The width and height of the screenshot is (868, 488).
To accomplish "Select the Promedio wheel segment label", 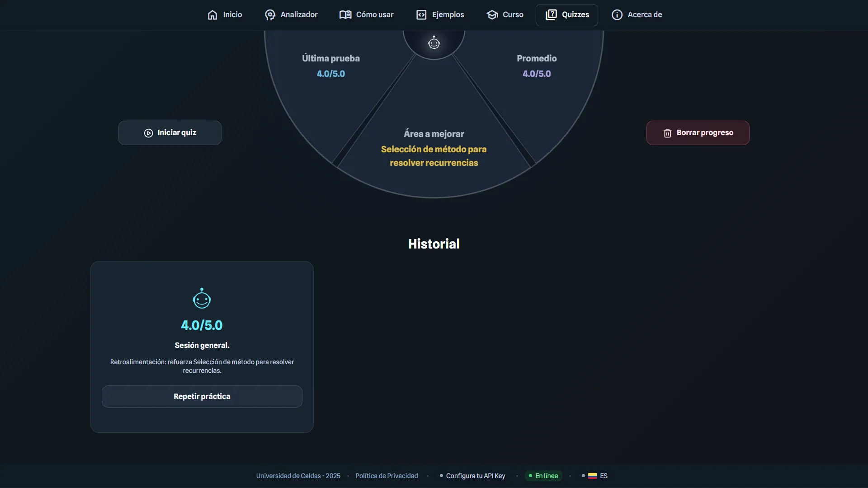I will coord(537,58).
